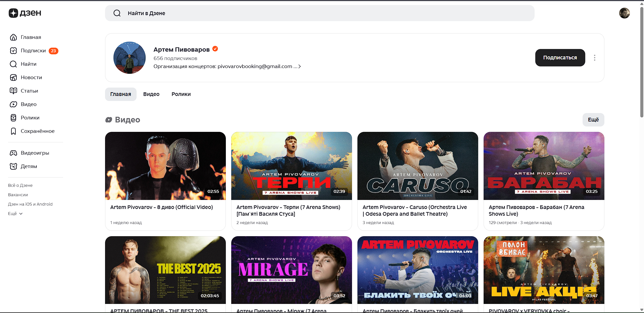
Task: Open the Live Акція video thumbnail
Action: coord(544,270)
